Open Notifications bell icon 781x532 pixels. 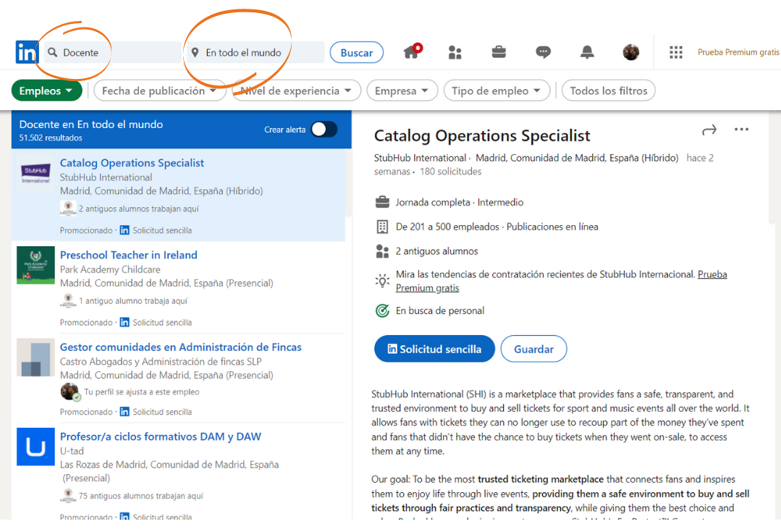click(587, 52)
